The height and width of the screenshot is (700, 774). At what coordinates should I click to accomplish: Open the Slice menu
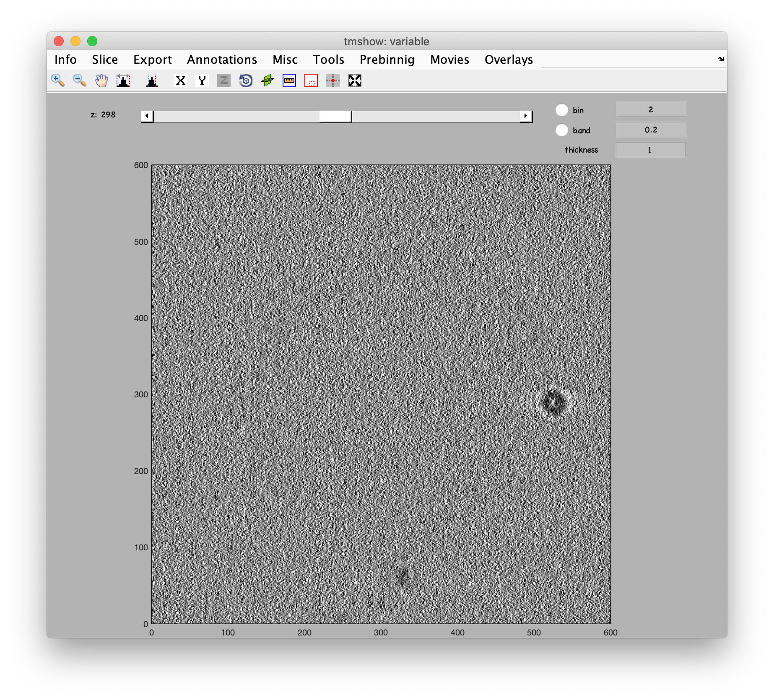(105, 60)
